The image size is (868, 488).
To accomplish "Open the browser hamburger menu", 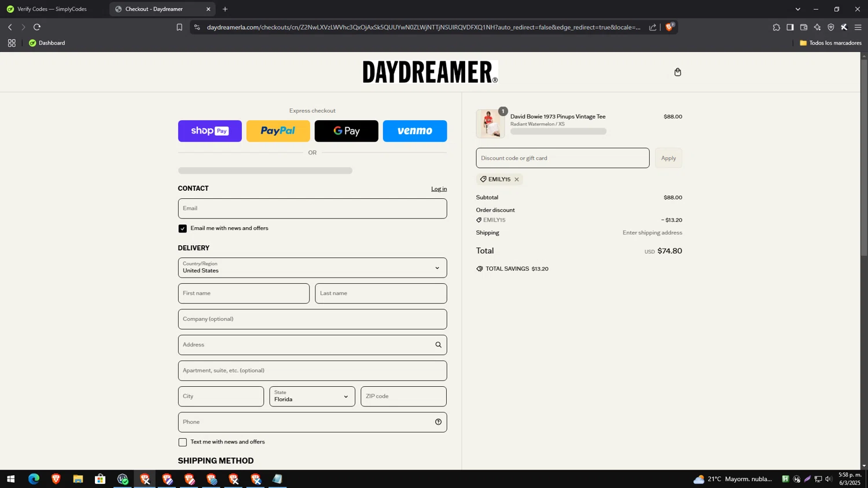I will coord(858,27).
